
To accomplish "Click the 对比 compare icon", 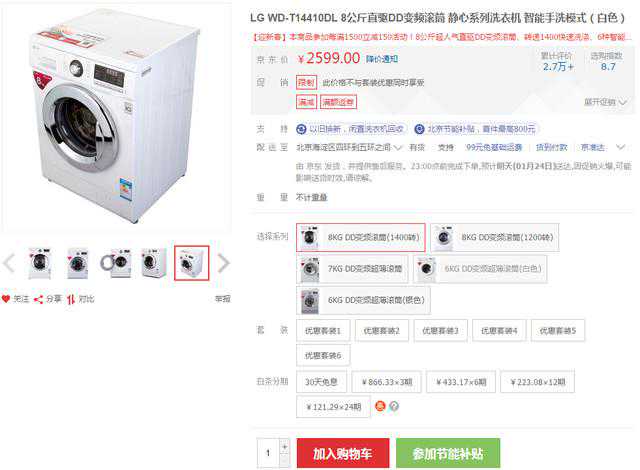I will 71,299.
